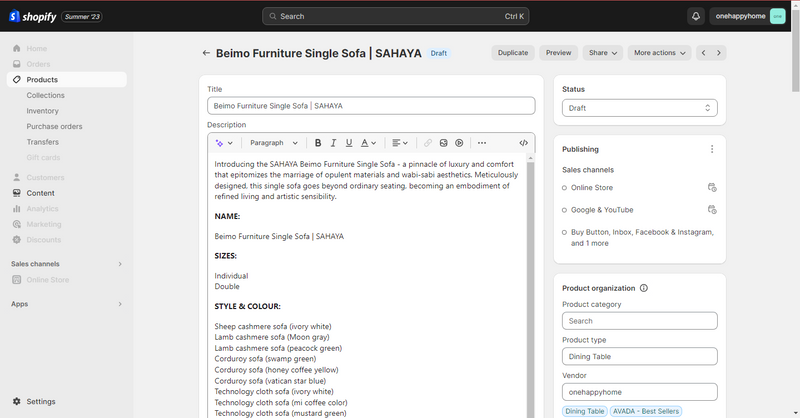The image size is (800, 418).
Task: Toggle italic formatting in description editor
Action: (334, 143)
